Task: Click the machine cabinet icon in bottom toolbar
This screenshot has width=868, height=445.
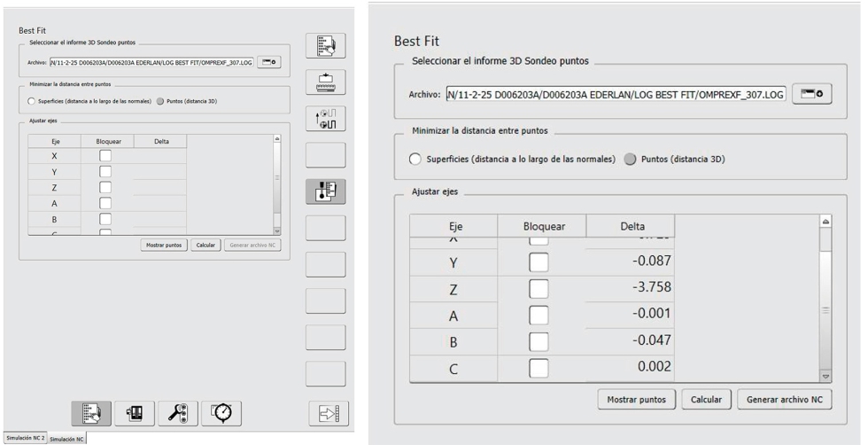Action: (x=135, y=413)
